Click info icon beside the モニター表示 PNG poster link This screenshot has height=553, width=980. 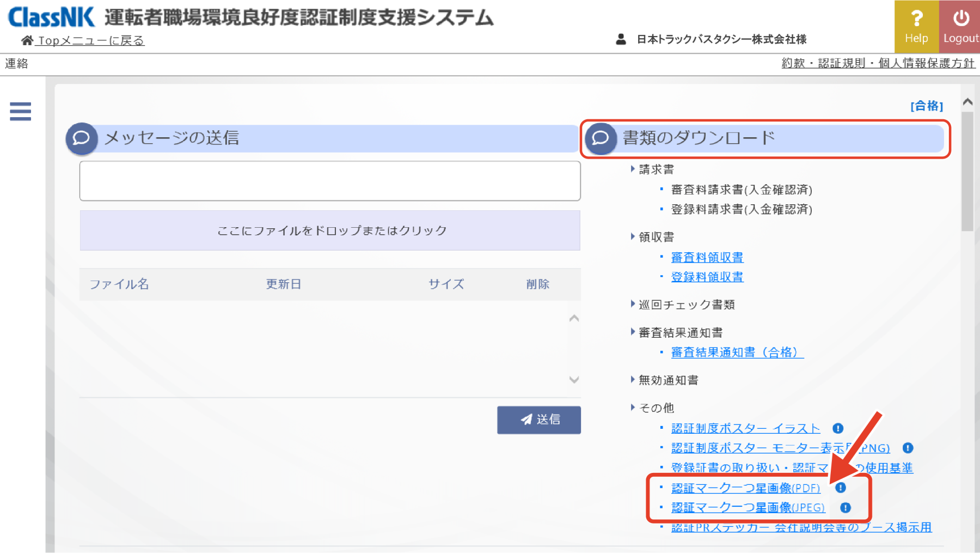908,448
